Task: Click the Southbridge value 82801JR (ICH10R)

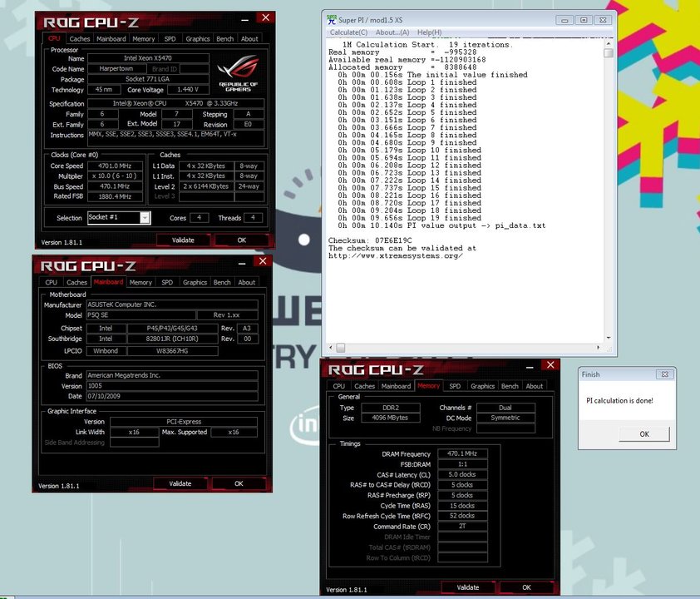Action: click(x=172, y=339)
